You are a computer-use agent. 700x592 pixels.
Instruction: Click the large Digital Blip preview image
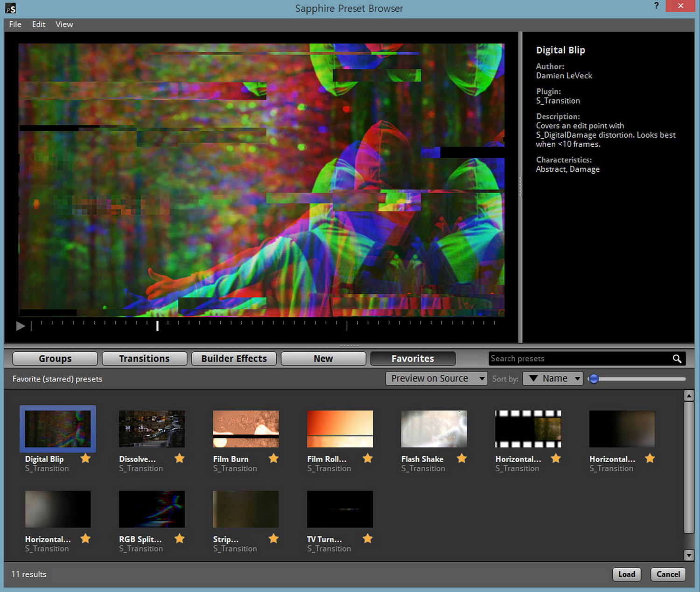(x=261, y=180)
